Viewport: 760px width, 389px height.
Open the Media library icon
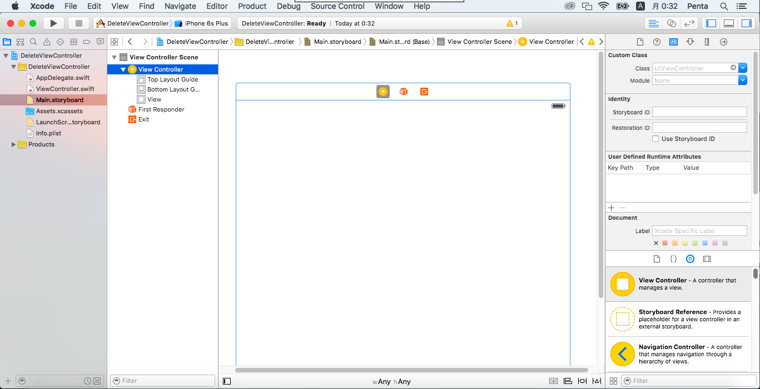click(707, 259)
